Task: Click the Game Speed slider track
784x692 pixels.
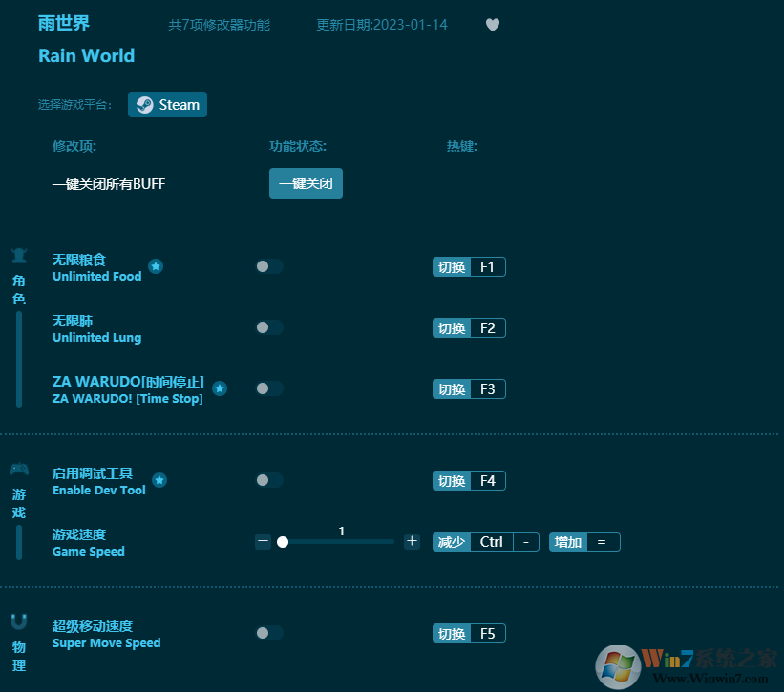Action: click(338, 541)
